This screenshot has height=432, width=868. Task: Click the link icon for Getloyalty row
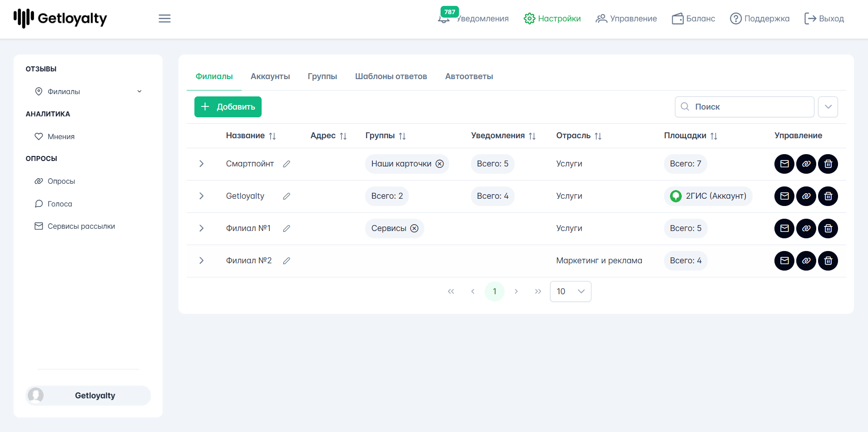(806, 196)
